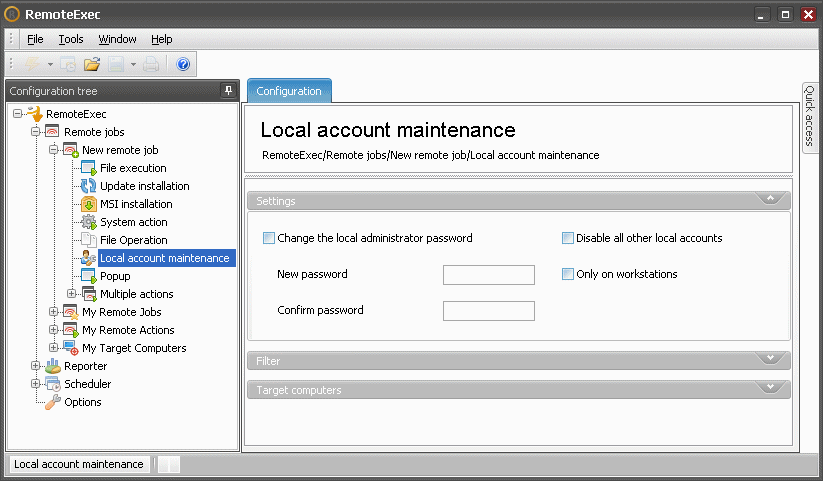Open the blue help question icon

[x=183, y=64]
